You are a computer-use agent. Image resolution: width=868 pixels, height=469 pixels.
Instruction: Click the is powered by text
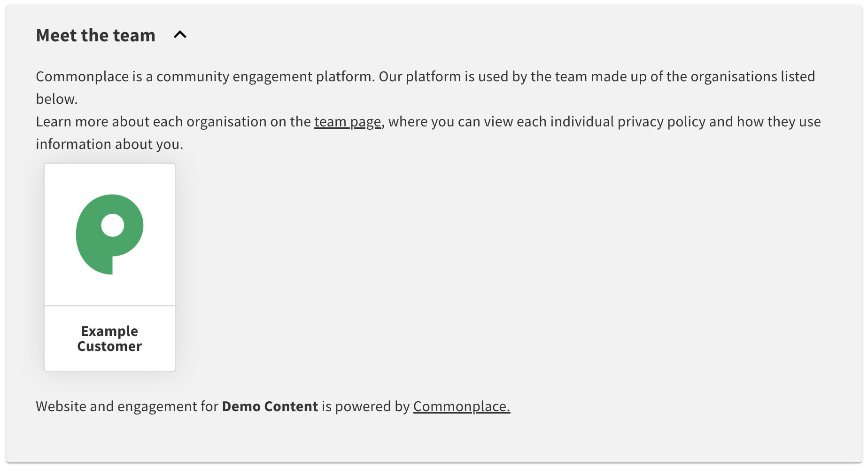365,406
